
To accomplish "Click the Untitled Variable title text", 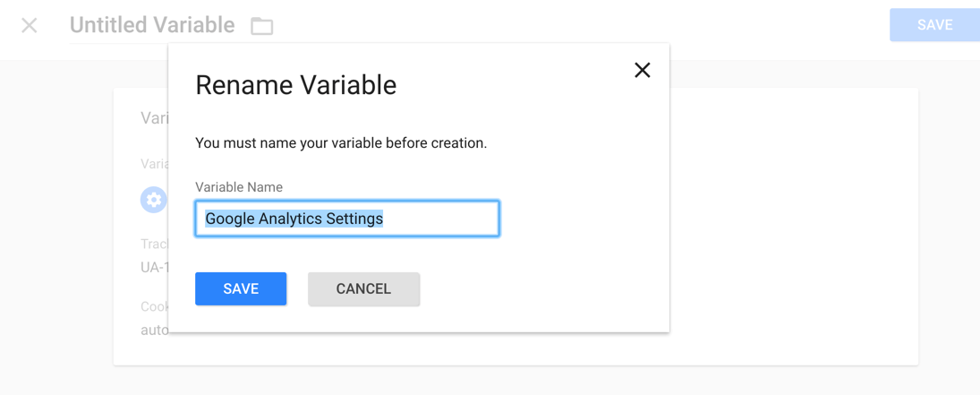I will pos(152,25).
